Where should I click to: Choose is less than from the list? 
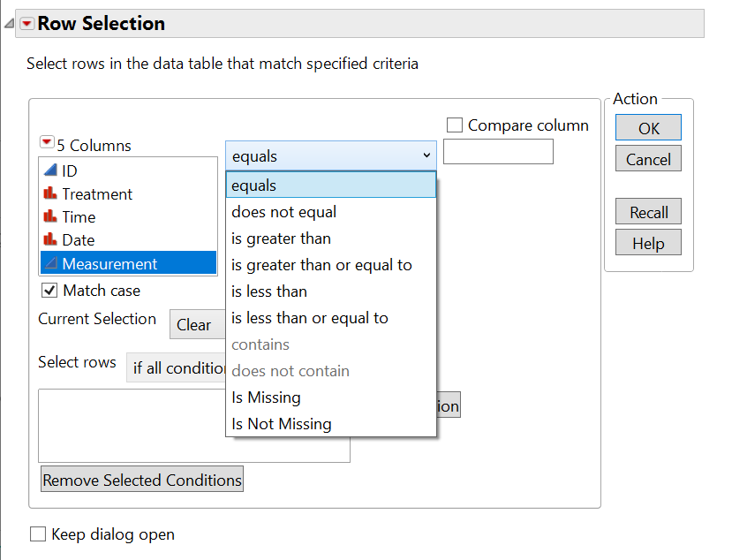click(x=269, y=291)
